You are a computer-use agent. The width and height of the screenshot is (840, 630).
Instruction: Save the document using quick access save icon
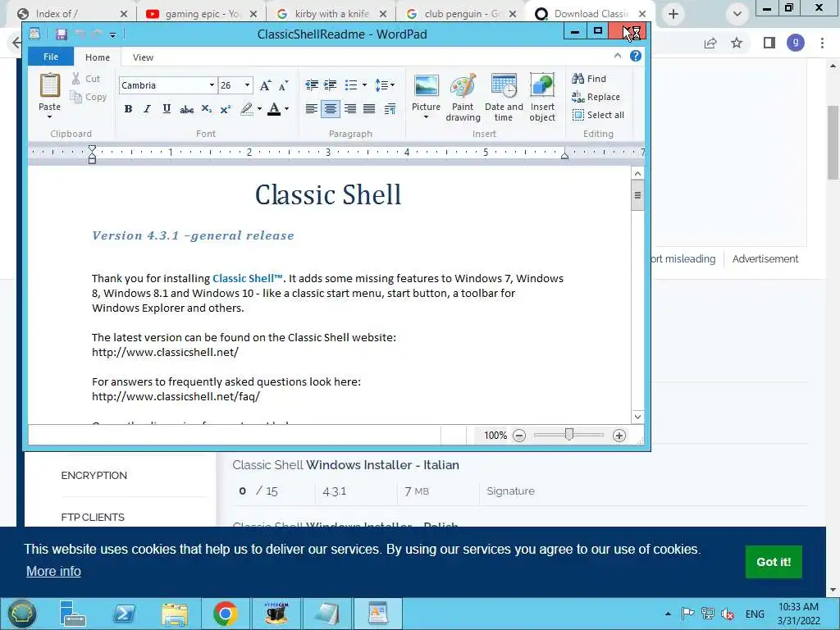pyautogui.click(x=62, y=34)
